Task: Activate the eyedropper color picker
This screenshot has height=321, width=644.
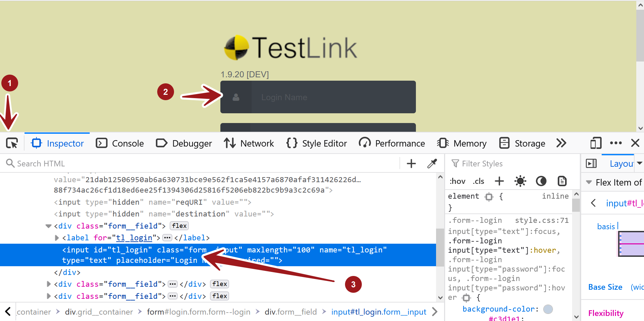Action: (432, 163)
